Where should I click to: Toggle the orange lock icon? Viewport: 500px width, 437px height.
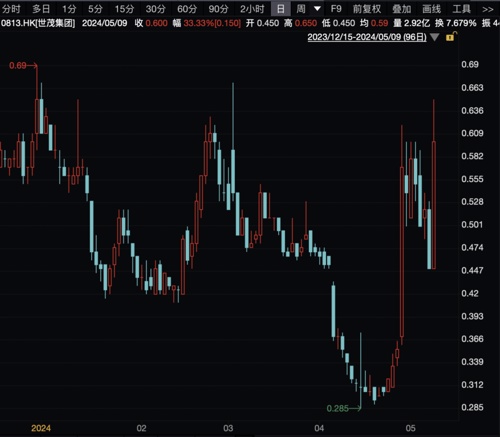tap(451, 37)
